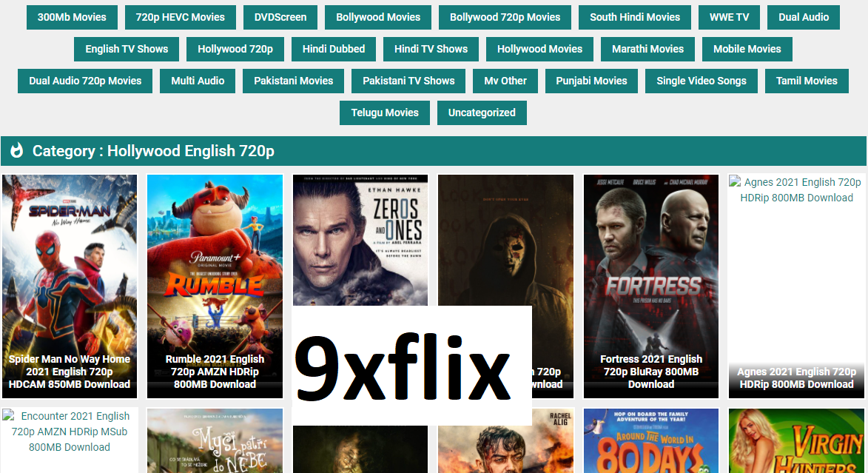Image resolution: width=868 pixels, height=473 pixels.
Task: Open the Fortress 2021 movie poster
Action: pos(651,286)
